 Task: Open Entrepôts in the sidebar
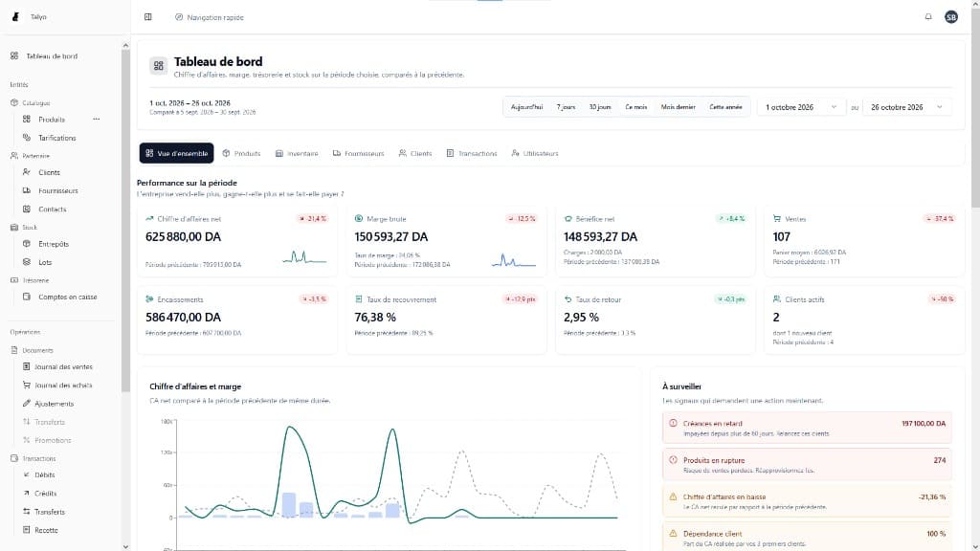[x=54, y=244]
